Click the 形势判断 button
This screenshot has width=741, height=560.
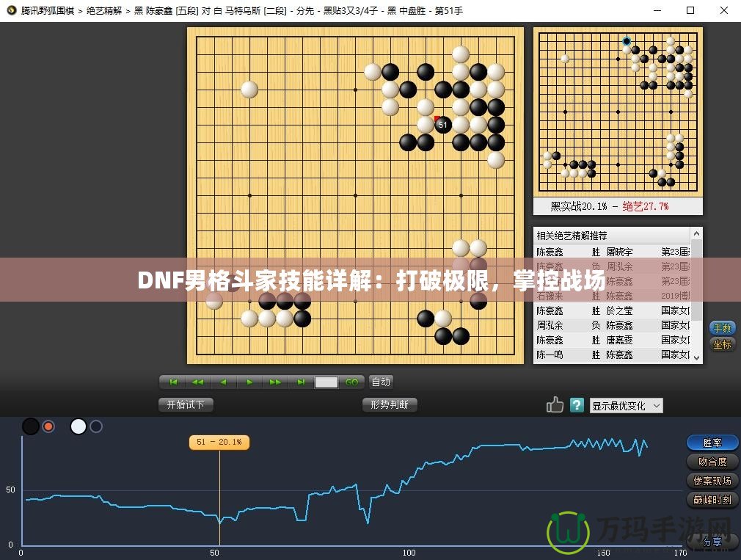click(390, 404)
